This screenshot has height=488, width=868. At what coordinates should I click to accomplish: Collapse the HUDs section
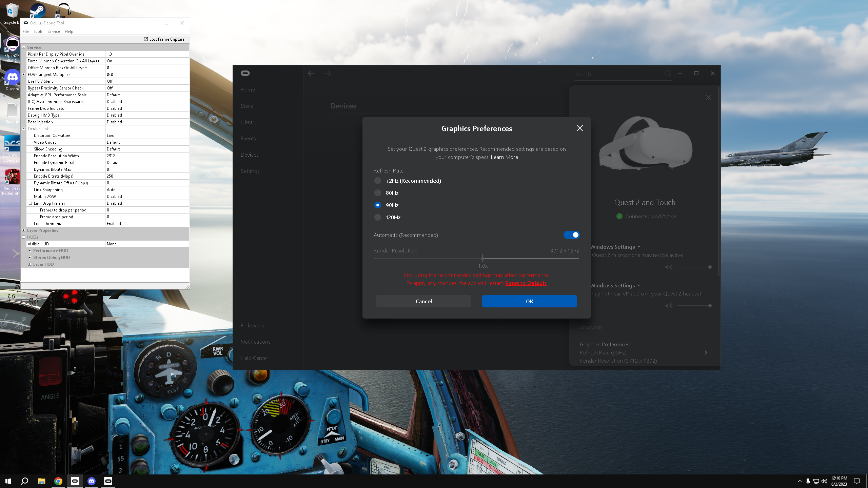point(24,237)
